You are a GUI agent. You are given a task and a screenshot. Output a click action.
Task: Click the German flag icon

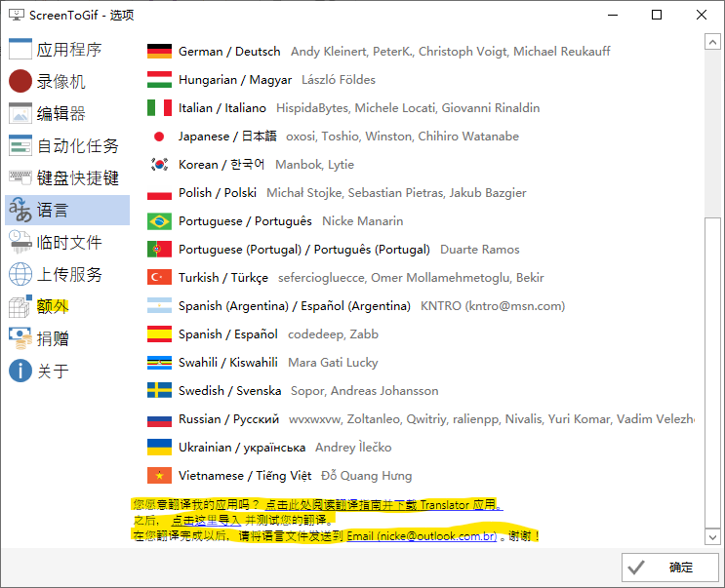pos(159,52)
